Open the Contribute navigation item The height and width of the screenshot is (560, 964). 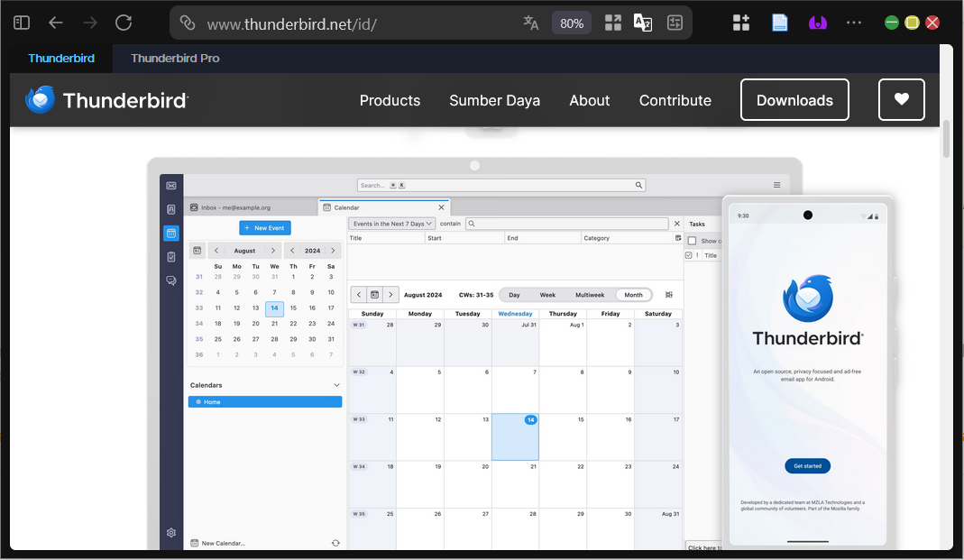pyautogui.click(x=675, y=100)
